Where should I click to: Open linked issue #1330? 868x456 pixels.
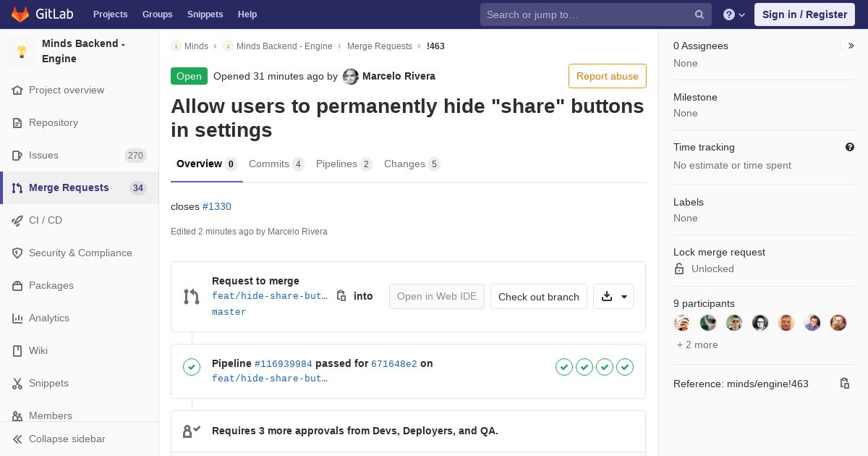[217, 206]
